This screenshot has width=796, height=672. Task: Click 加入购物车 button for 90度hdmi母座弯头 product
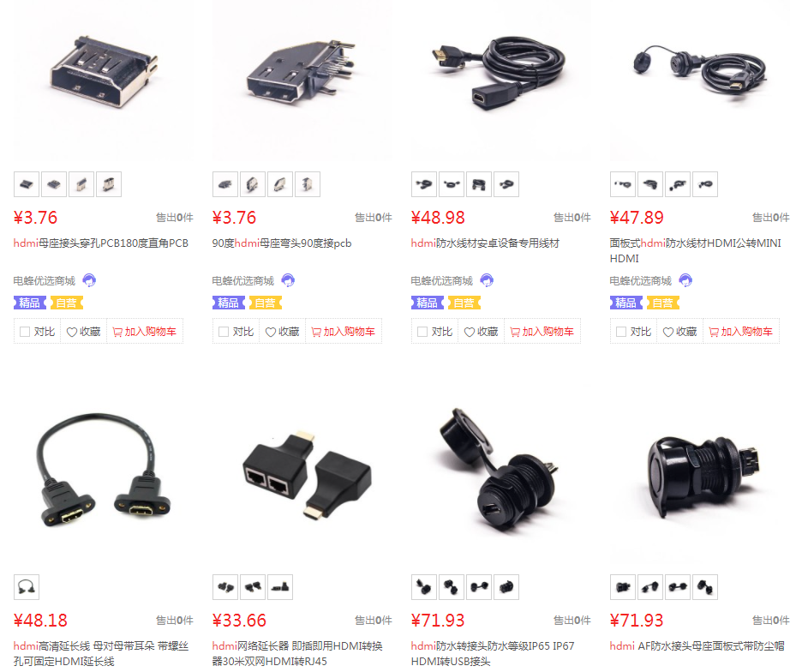click(x=344, y=332)
